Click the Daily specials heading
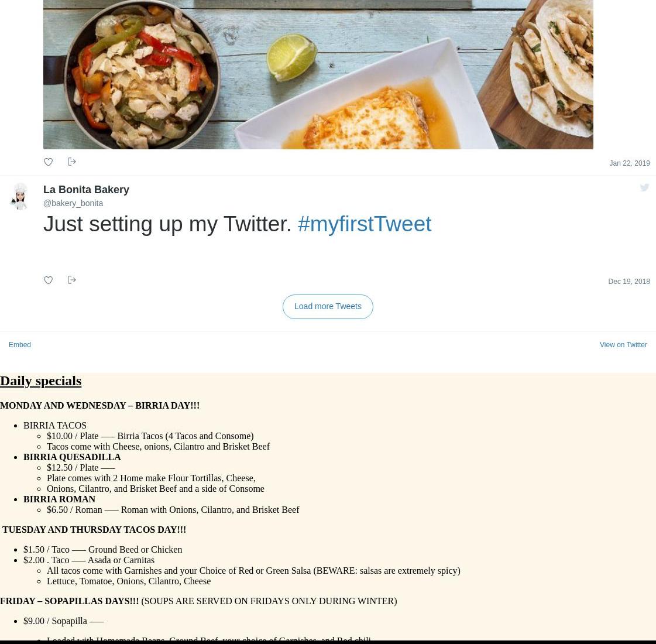The width and height of the screenshot is (656, 644). point(40,381)
